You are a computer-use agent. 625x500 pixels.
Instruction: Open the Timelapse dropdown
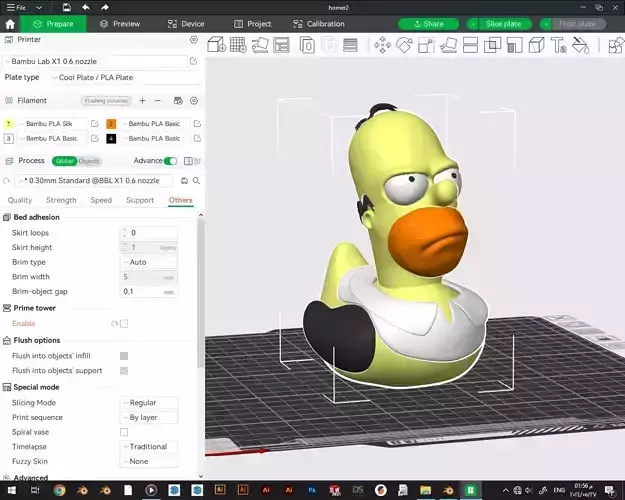(x=149, y=447)
